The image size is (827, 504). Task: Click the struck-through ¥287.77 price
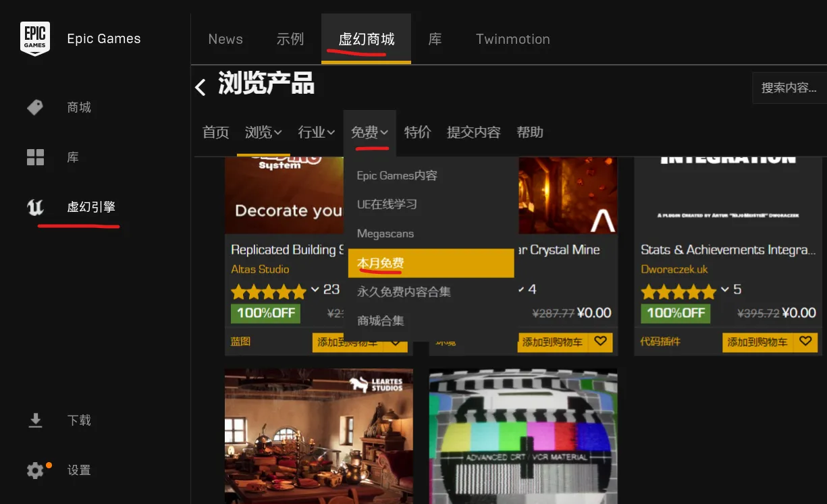tap(554, 314)
